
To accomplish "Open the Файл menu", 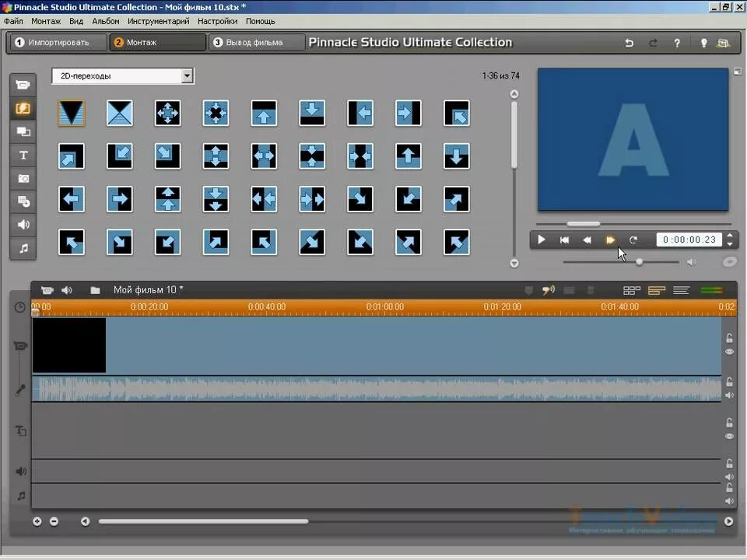I will click(13, 21).
